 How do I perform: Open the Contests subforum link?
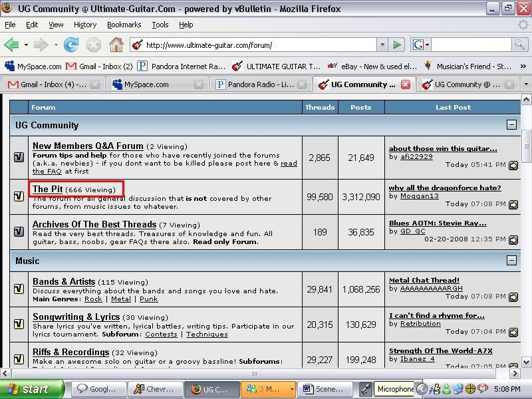click(161, 334)
